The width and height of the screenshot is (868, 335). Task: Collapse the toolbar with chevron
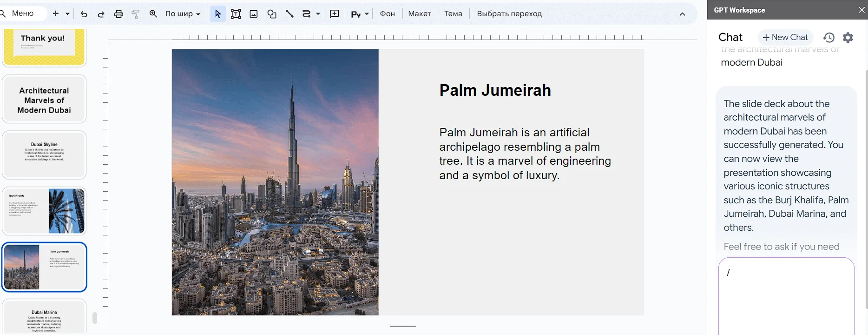point(682,14)
